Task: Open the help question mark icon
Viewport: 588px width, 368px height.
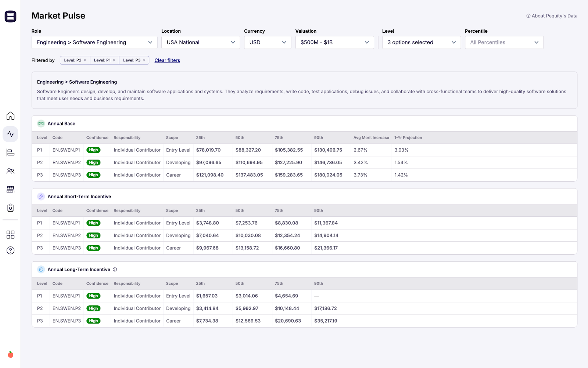Action: pyautogui.click(x=10, y=251)
